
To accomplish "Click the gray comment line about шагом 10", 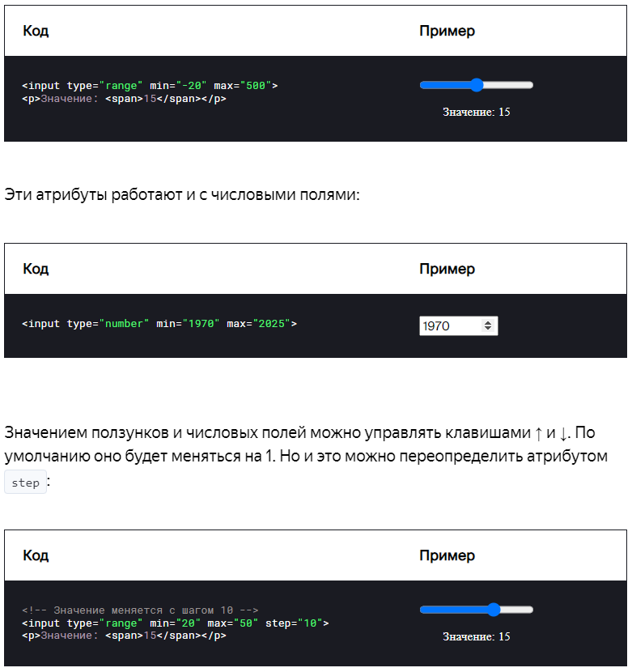I will pyautogui.click(x=140, y=610).
